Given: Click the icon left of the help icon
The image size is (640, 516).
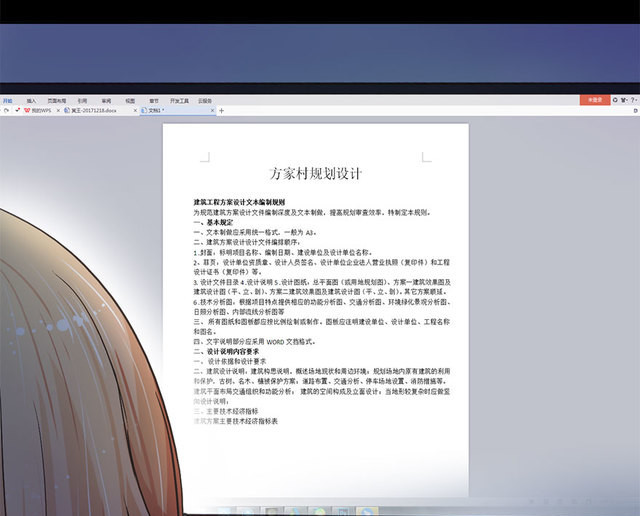Looking at the screenshot, I should pyautogui.click(x=625, y=100).
